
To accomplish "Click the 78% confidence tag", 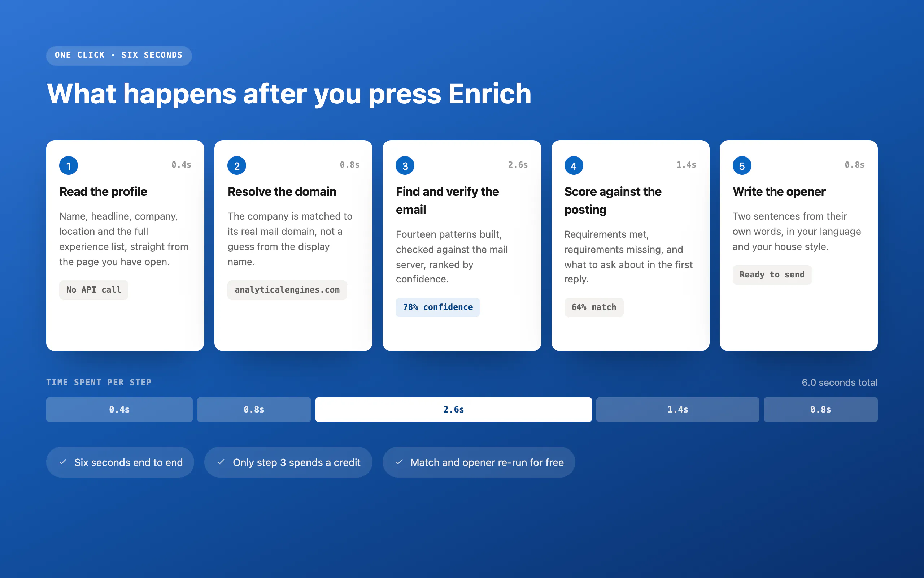I will (x=437, y=307).
